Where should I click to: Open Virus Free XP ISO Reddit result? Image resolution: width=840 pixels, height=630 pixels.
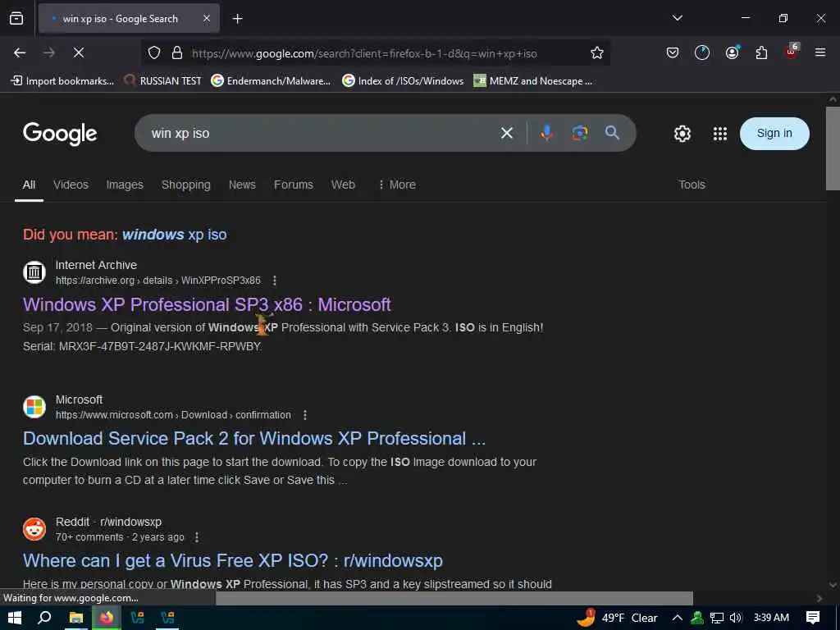click(x=232, y=561)
